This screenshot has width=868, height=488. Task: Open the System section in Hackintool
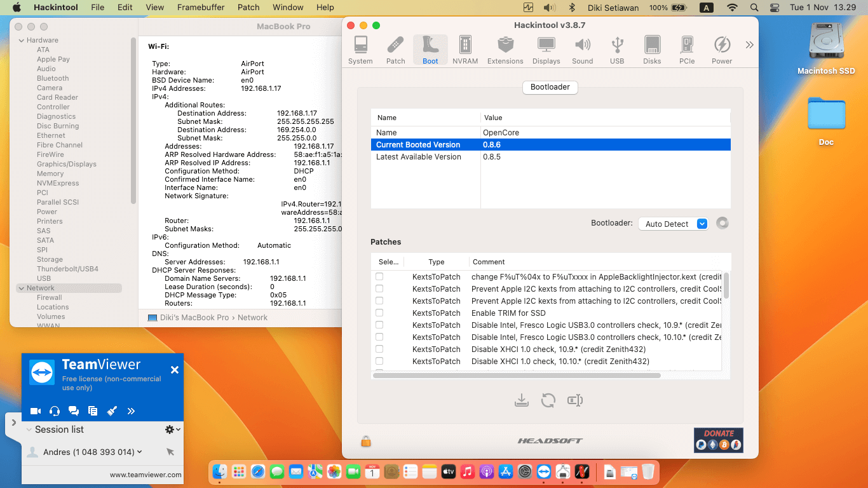360,48
